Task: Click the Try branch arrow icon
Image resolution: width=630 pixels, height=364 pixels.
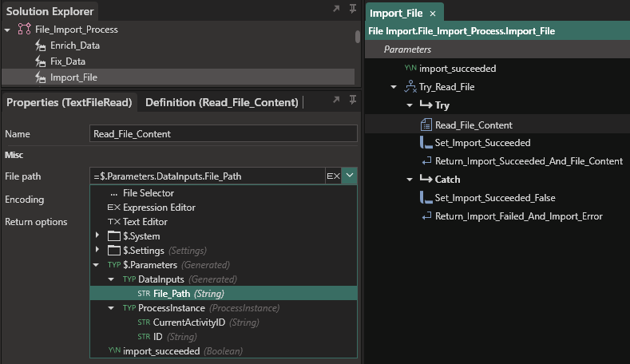Action: click(x=426, y=105)
